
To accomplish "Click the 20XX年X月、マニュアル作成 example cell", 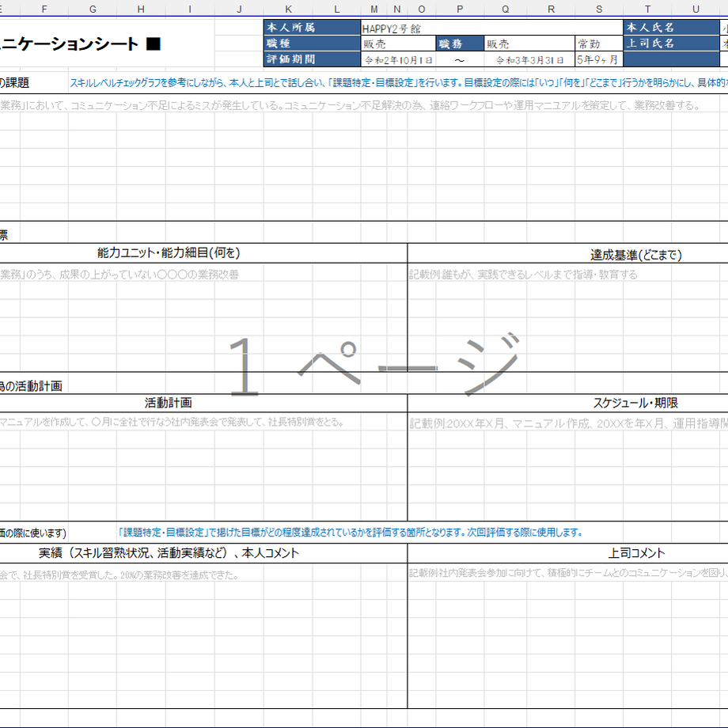I will (x=568, y=423).
